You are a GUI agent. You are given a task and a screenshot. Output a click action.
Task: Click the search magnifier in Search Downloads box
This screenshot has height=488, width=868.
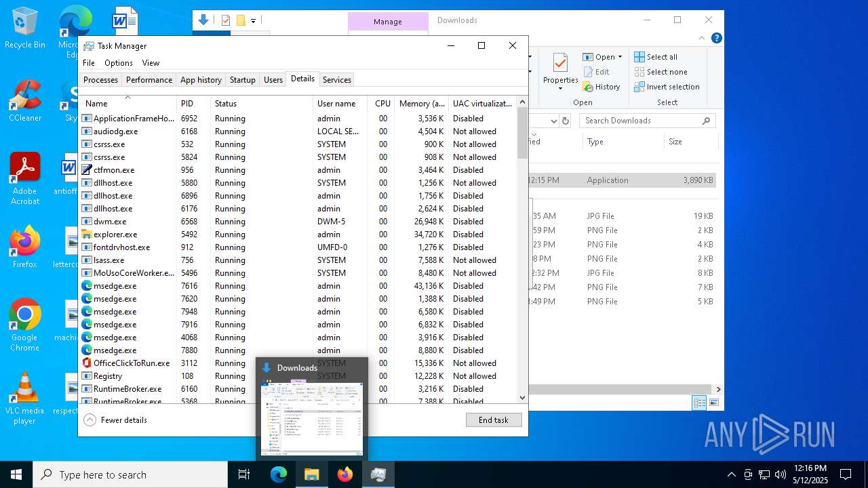click(706, 121)
